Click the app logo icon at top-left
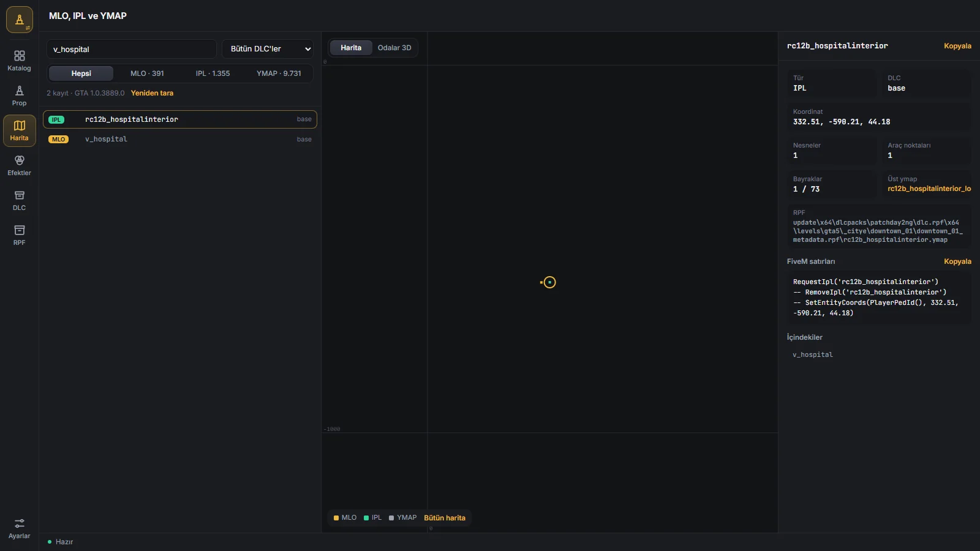Viewport: 980px width, 551px height. [x=20, y=20]
